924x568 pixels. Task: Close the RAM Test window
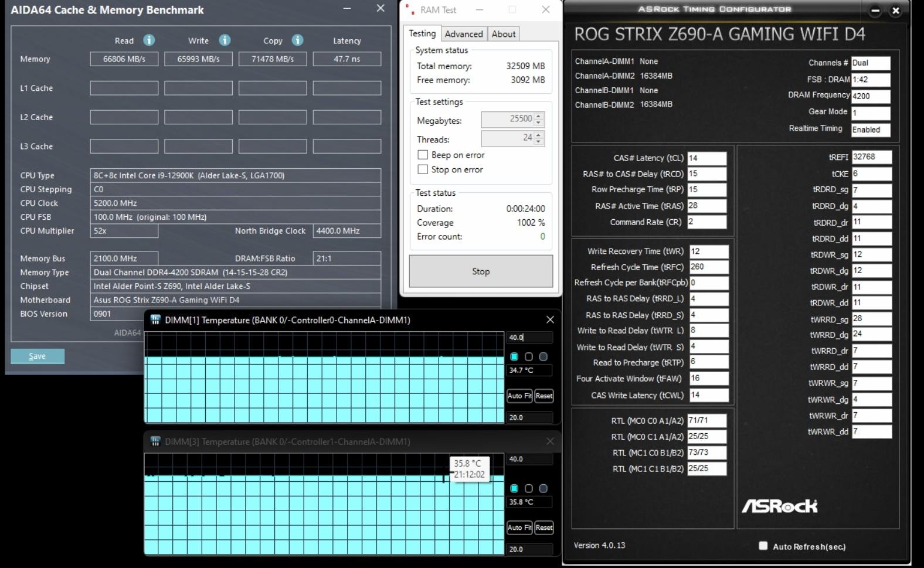point(546,9)
